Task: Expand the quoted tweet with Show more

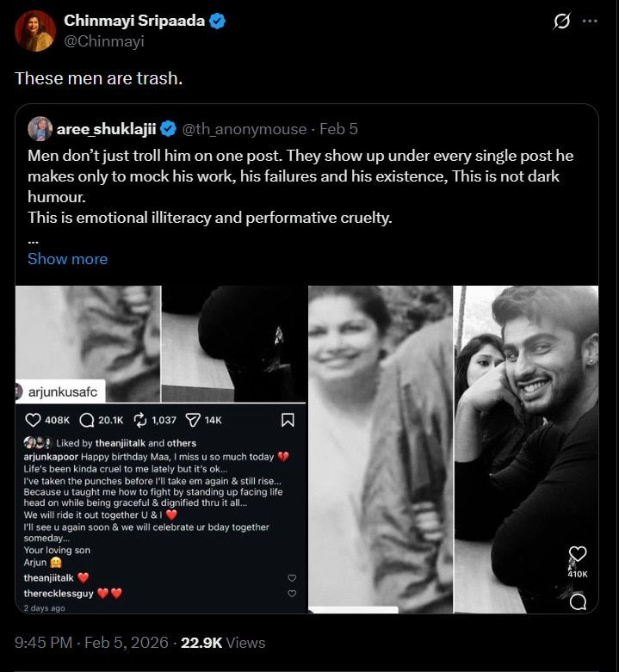Action: pyautogui.click(x=67, y=259)
